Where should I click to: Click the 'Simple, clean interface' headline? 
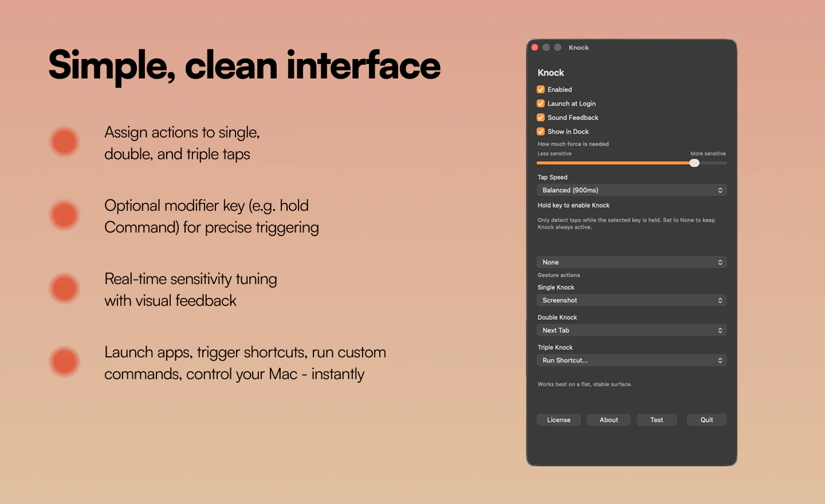245,65
